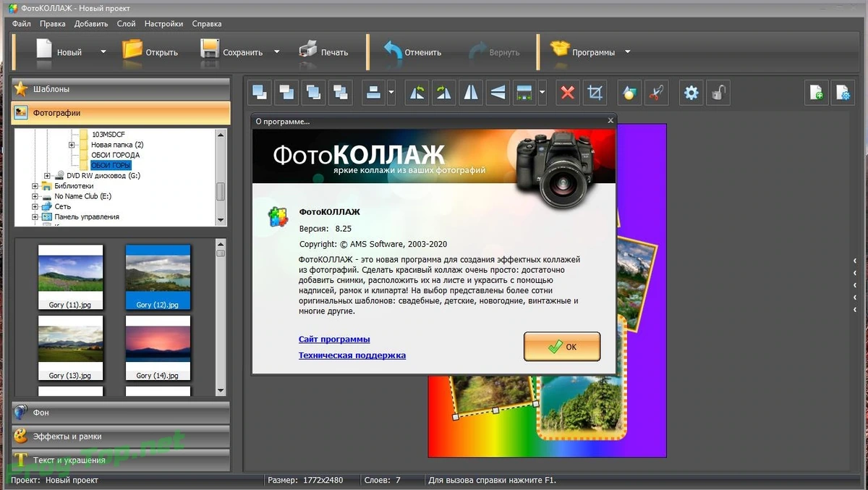This screenshot has height=490, width=868.
Task: Click OK in the О программе dialog
Action: [x=562, y=347]
